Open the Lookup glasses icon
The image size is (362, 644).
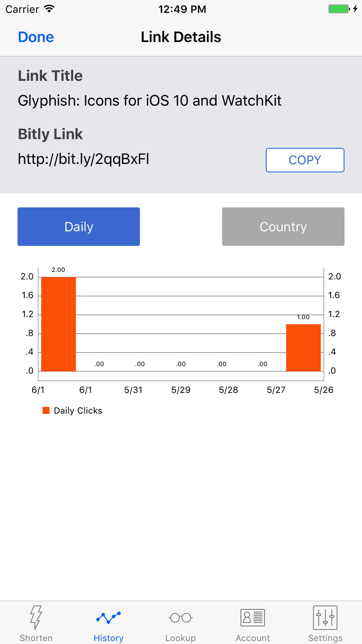coord(181,618)
